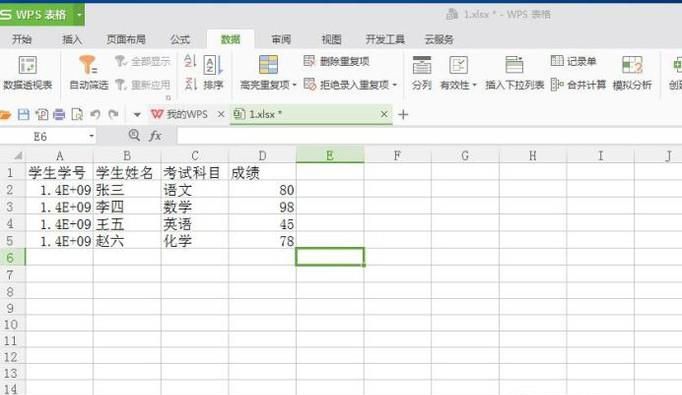This screenshot has width=682, height=395.
Task: Click the fx Insert Function icon
Action: coord(155,136)
